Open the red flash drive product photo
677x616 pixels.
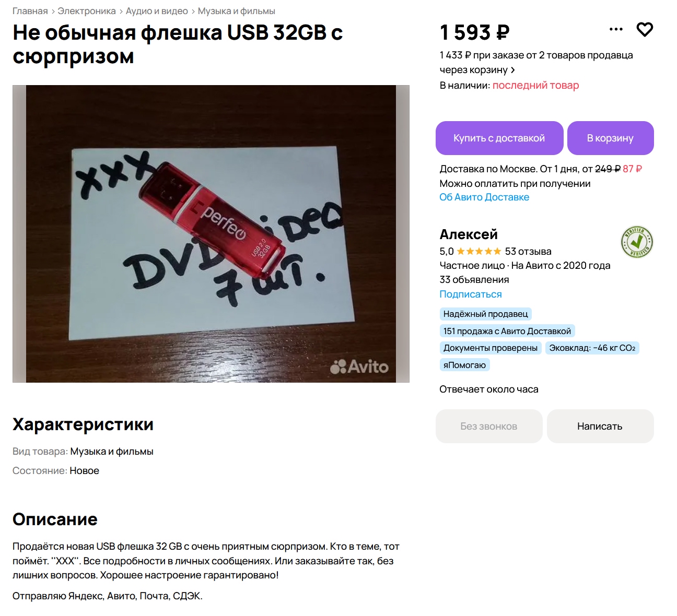click(211, 234)
